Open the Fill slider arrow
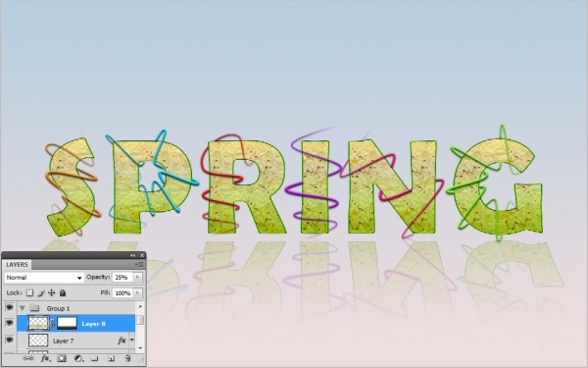 pos(137,292)
